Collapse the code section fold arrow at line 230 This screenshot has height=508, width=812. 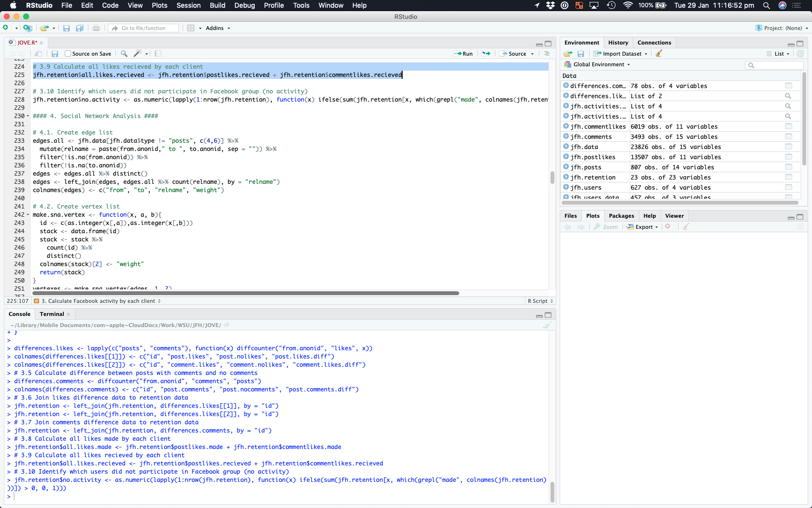click(x=28, y=116)
